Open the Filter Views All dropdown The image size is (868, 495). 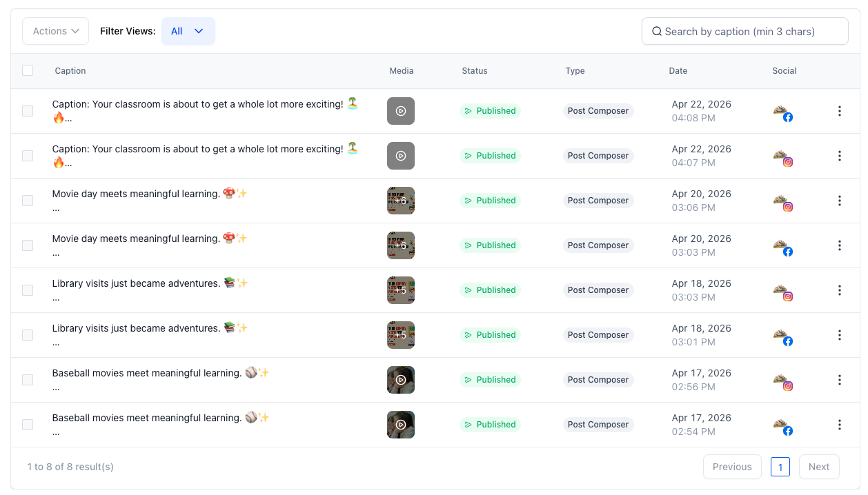click(x=188, y=31)
